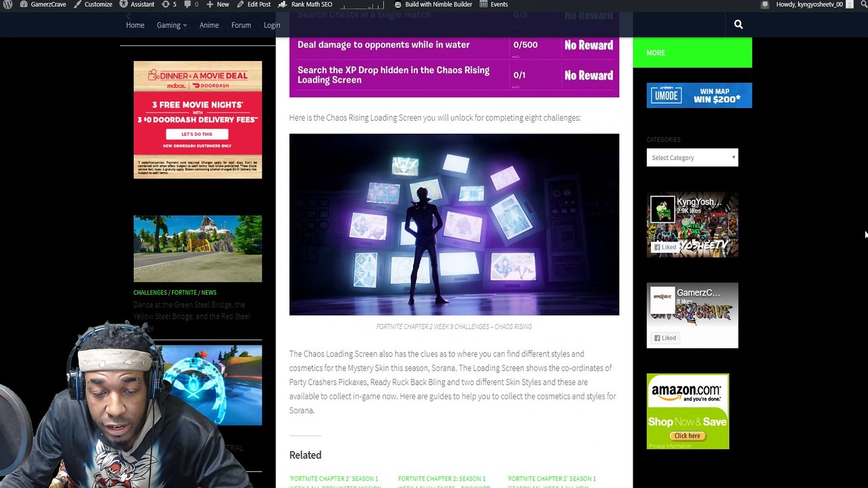Viewport: 868px width, 488px height.
Task: Click the 'Fortnite Chapter 2 Week 9 Challenges' caption
Action: point(454,327)
